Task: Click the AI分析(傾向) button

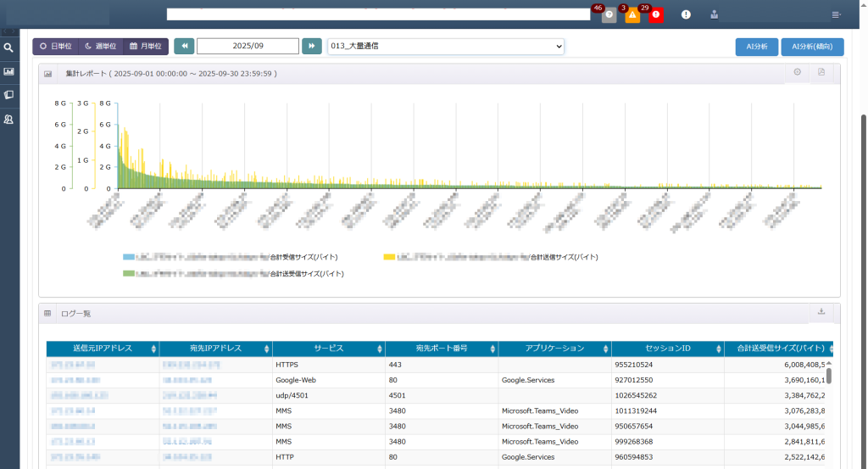Action: click(x=812, y=47)
